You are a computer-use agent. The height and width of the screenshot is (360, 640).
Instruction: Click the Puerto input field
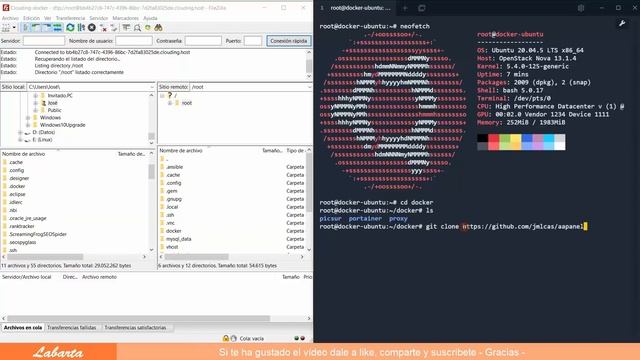tap(253, 41)
